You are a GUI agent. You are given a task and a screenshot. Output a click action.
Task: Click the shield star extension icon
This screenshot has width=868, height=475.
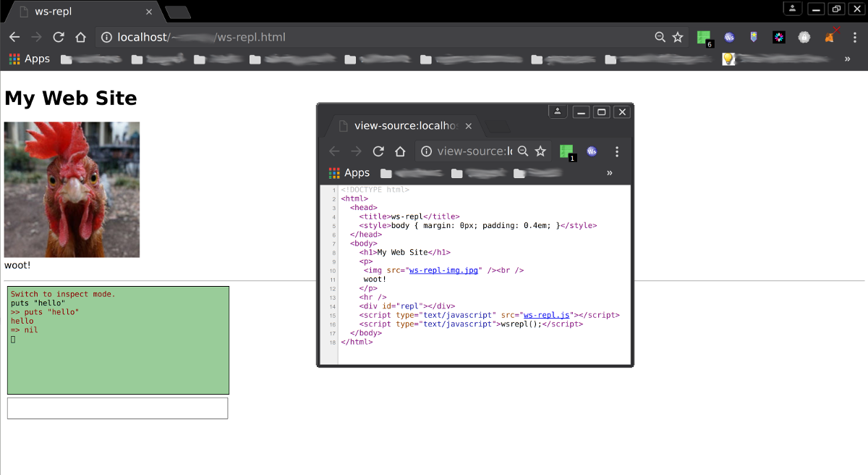[x=754, y=37]
